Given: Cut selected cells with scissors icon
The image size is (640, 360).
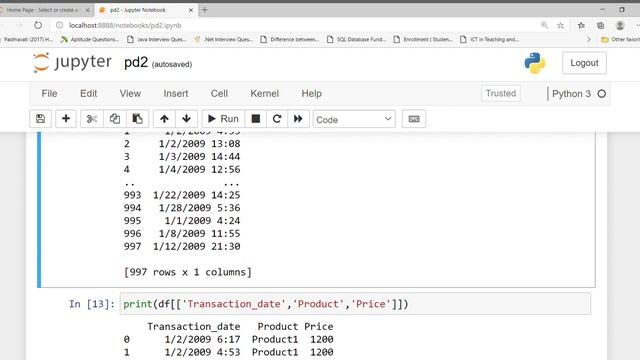Looking at the screenshot, I should point(91,119).
